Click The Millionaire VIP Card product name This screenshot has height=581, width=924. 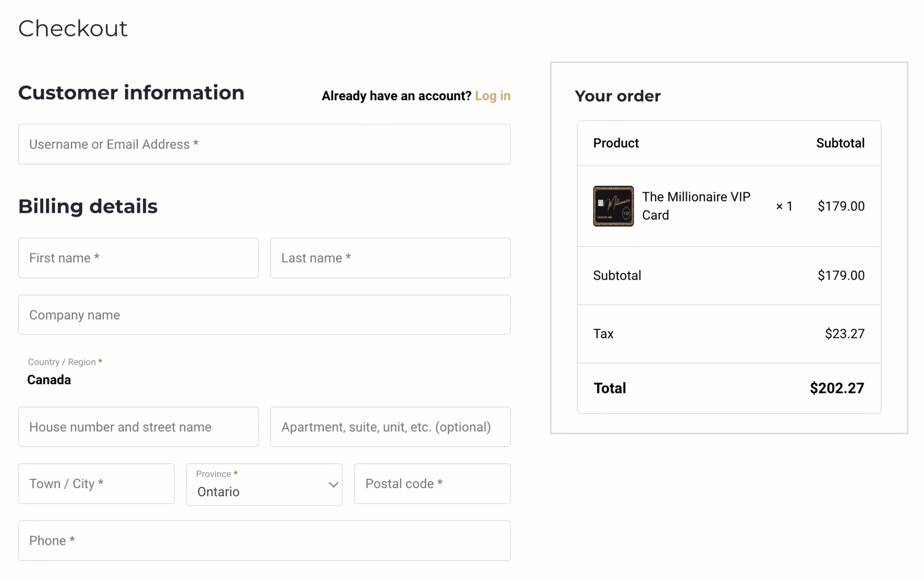pos(696,206)
